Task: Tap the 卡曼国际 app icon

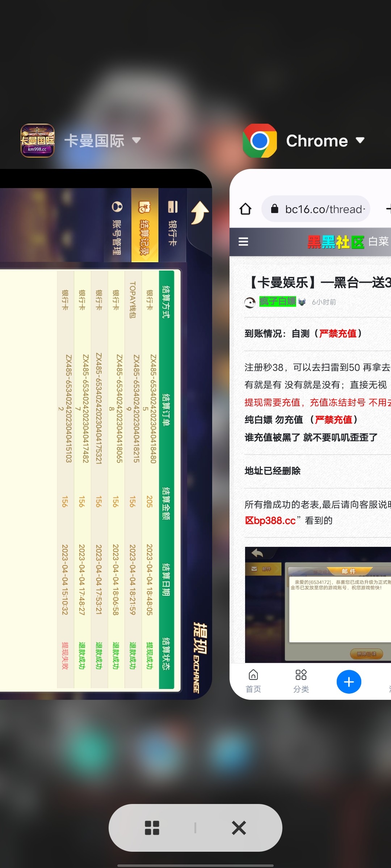Action: tap(38, 141)
